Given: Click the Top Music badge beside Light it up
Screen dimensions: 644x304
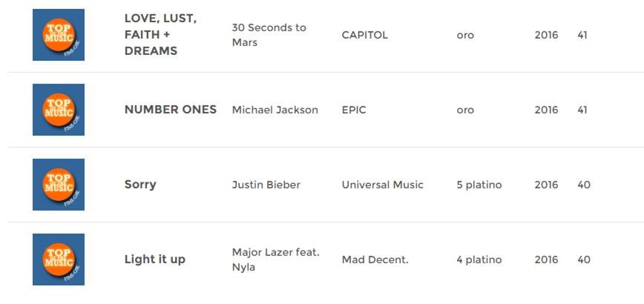Looking at the screenshot, I should tap(59, 260).
